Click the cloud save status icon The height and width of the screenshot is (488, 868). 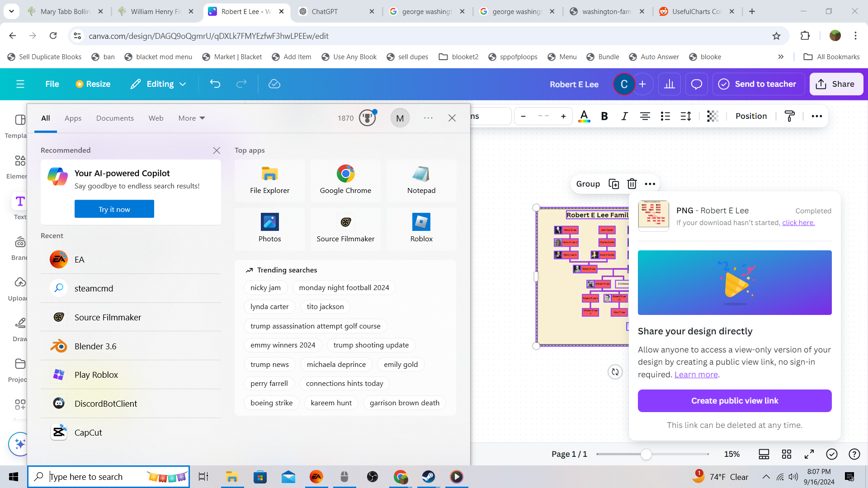[274, 84]
